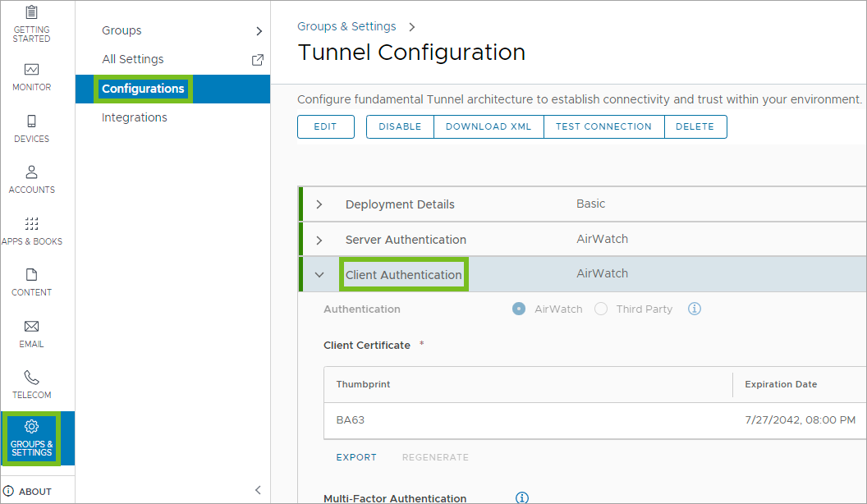867x504 pixels.
Task: Open Getting Started clipboard icon
Action: pos(31,12)
